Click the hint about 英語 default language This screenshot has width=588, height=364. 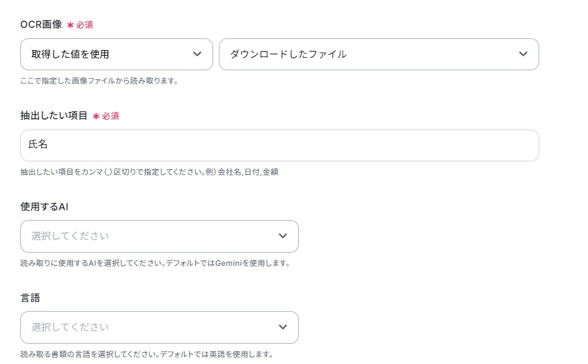pos(146,354)
